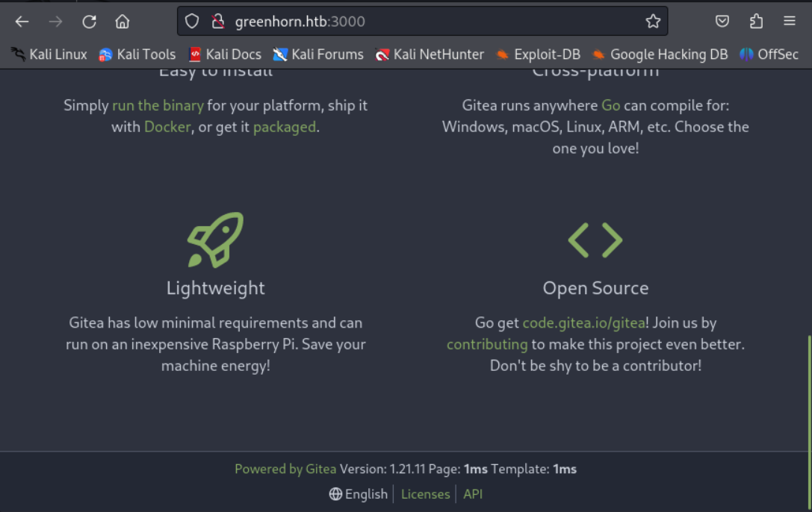Follow the 'run the binary' link

coord(158,105)
